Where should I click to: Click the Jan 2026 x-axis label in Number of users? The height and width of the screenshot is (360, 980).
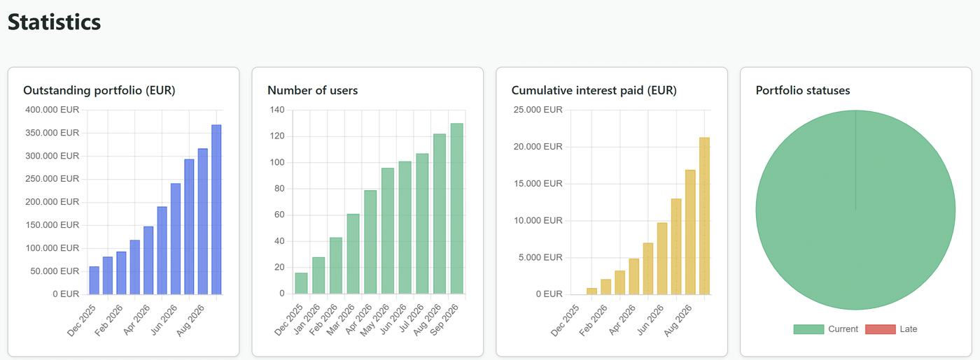(306, 318)
